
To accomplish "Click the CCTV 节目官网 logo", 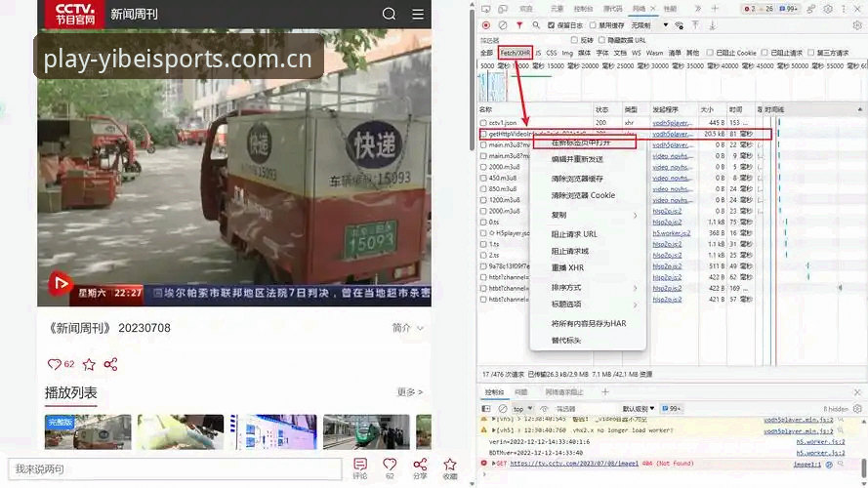I will pyautogui.click(x=75, y=14).
